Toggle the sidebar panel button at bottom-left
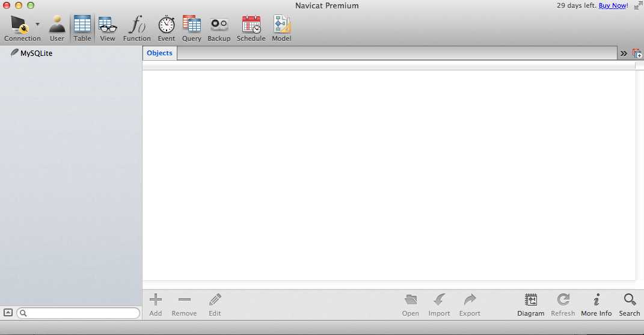The image size is (644, 335). pos(8,313)
